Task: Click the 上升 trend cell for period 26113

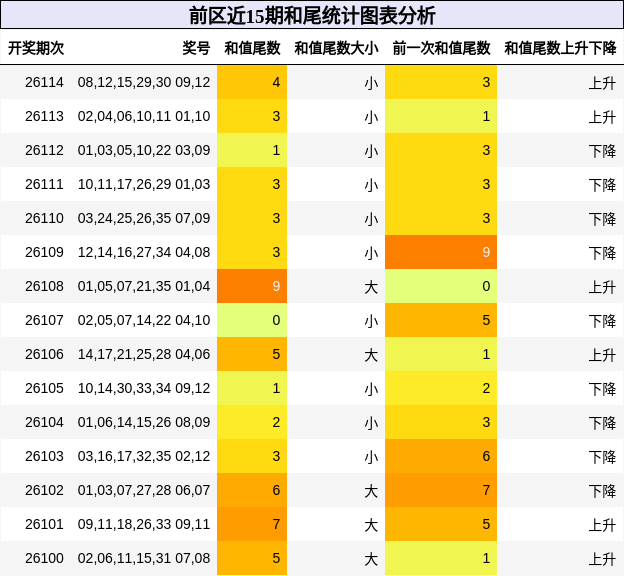Action: coord(603,116)
